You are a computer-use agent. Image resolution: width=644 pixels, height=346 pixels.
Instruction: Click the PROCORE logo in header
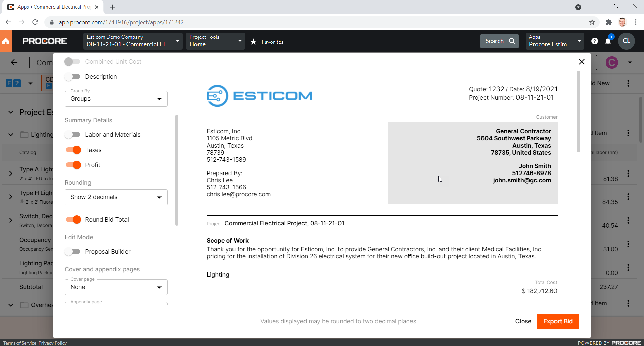pyautogui.click(x=44, y=41)
